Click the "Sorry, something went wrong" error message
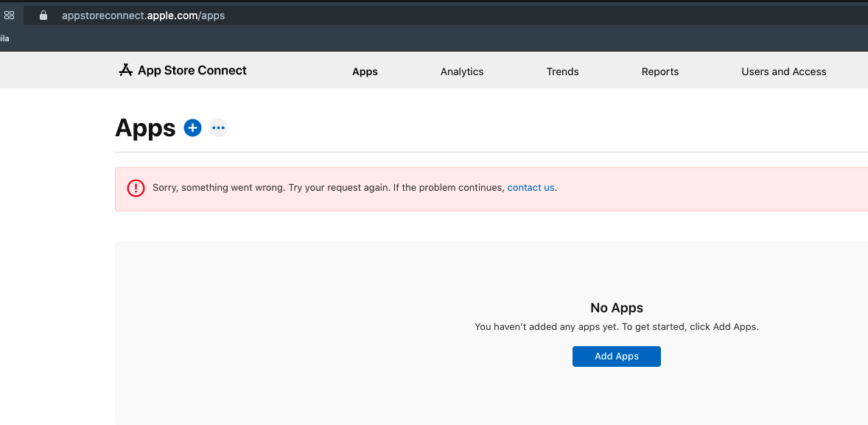Viewport: 868px width, 425px height. tap(329, 188)
